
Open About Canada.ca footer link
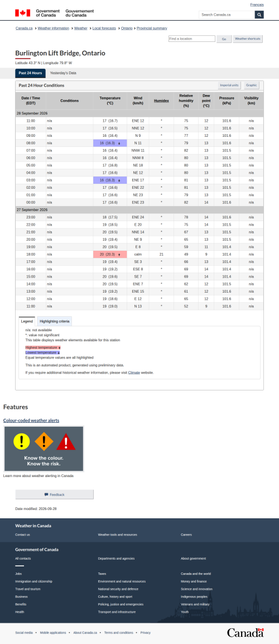coord(85,632)
